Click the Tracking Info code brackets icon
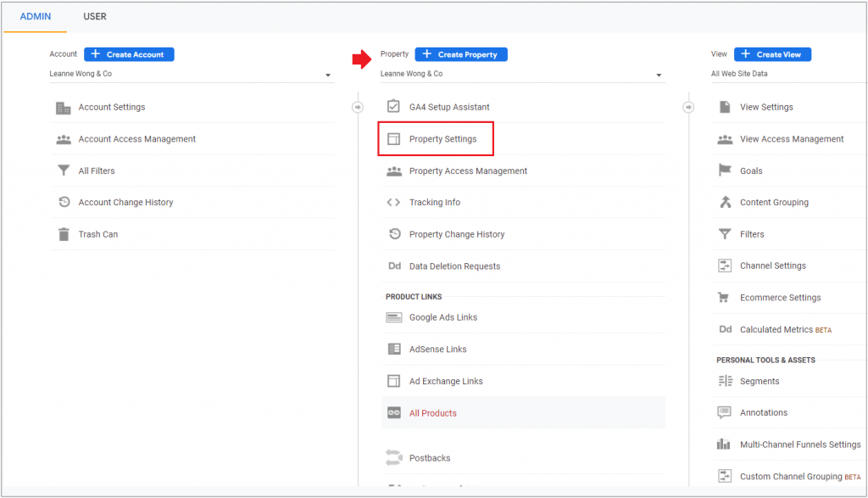Viewport: 868px width, 498px height. tap(393, 202)
